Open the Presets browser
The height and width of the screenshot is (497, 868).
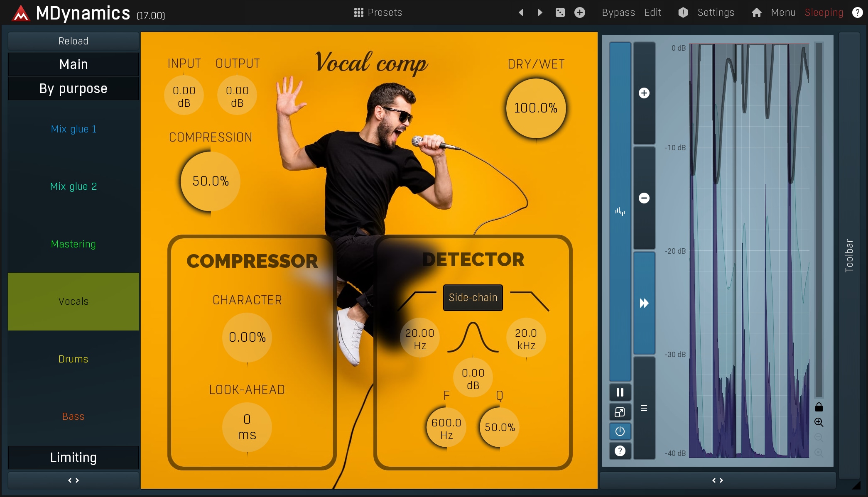click(378, 12)
